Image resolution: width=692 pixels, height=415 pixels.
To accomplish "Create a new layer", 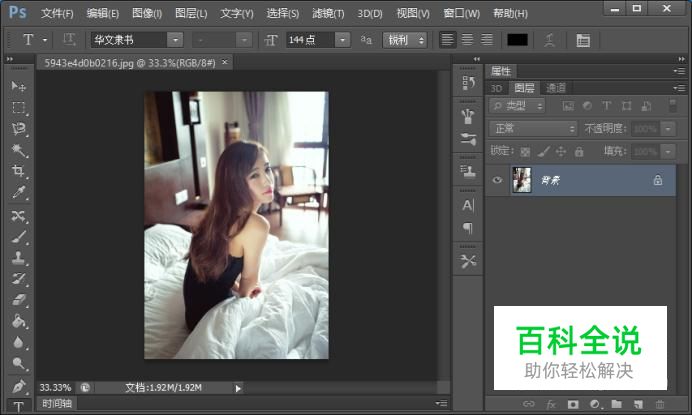I will click(x=638, y=404).
